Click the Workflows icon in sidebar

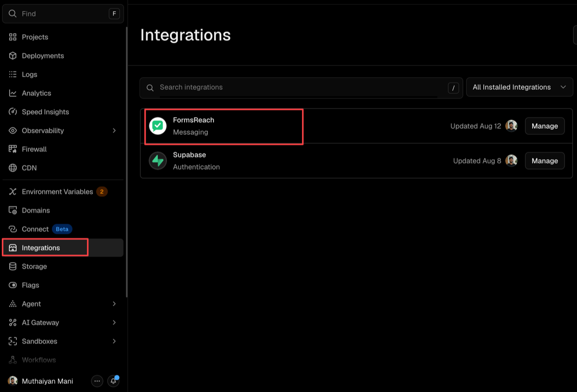point(13,360)
